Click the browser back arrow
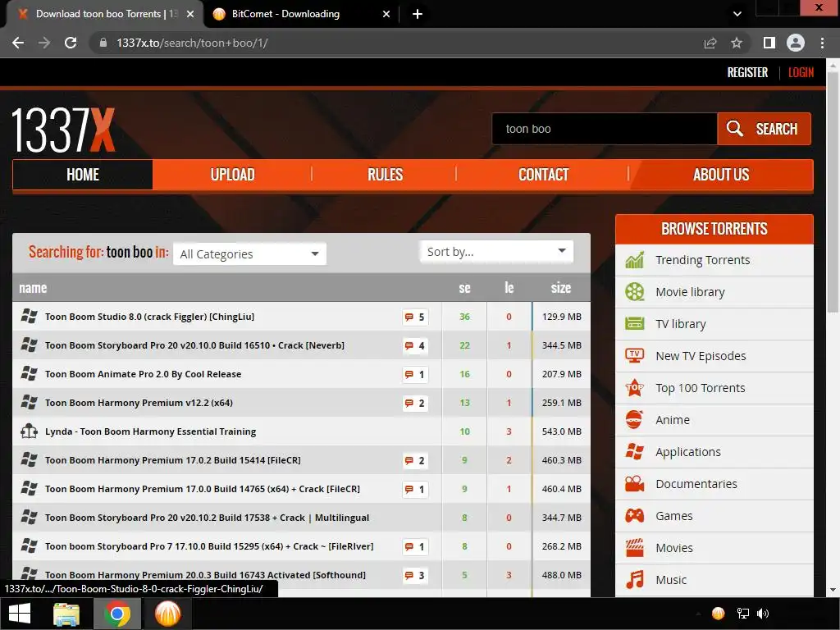 tap(18, 43)
